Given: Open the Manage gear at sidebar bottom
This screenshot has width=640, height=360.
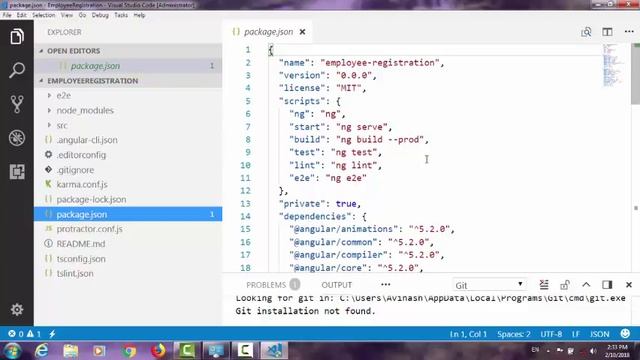Looking at the screenshot, I should [x=17, y=309].
